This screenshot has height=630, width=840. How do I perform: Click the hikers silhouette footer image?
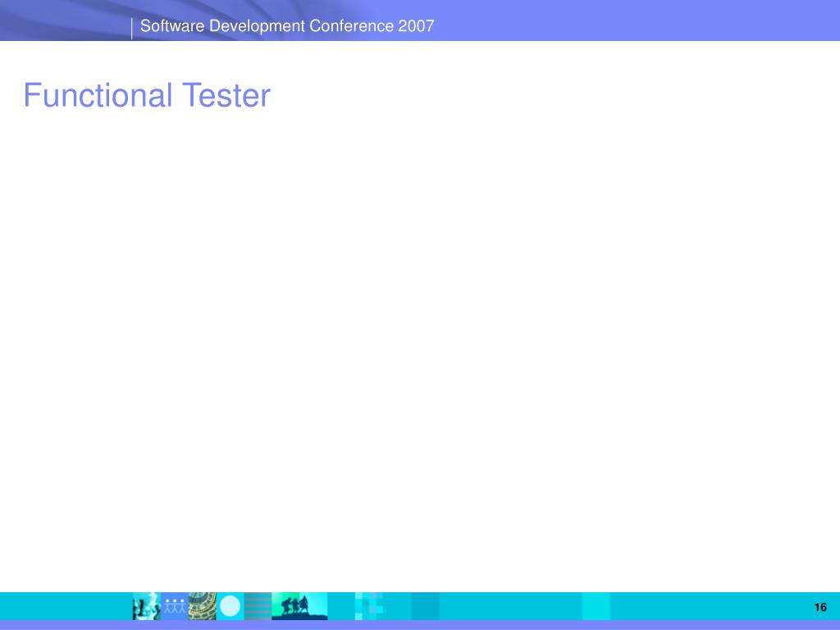click(x=299, y=606)
